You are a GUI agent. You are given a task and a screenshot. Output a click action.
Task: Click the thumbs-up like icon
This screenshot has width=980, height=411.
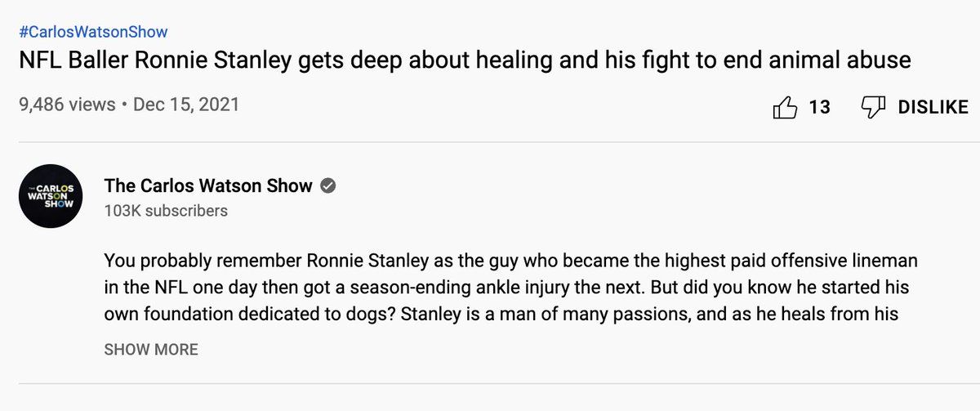pyautogui.click(x=784, y=107)
